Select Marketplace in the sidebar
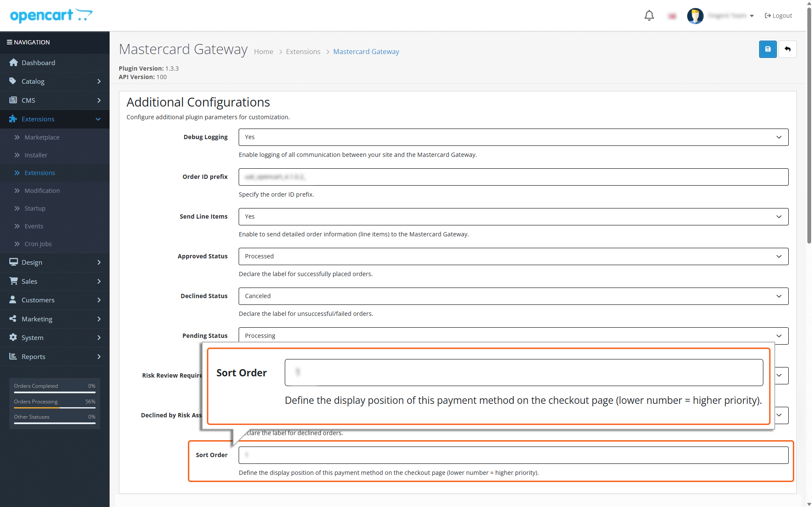Viewport: 812px width, 507px height. click(x=42, y=137)
